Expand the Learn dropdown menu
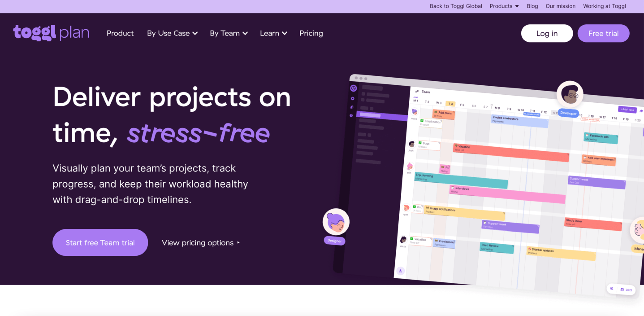This screenshot has width=644, height=316. (x=273, y=33)
